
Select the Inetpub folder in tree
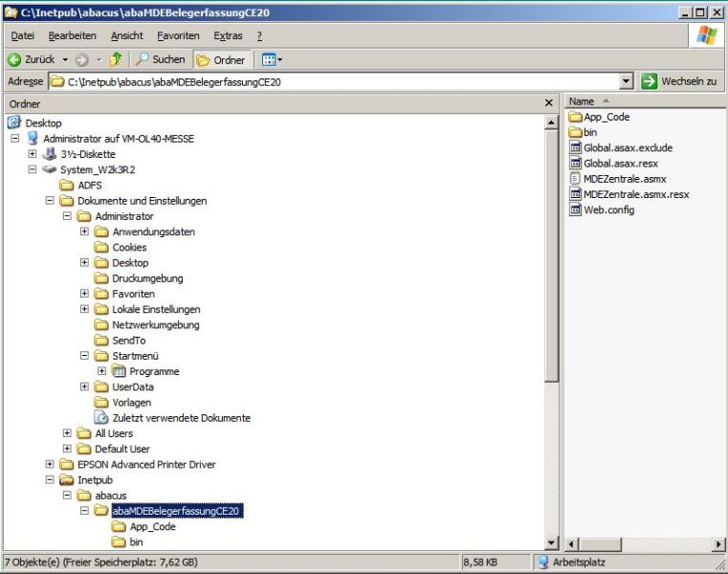point(95,479)
